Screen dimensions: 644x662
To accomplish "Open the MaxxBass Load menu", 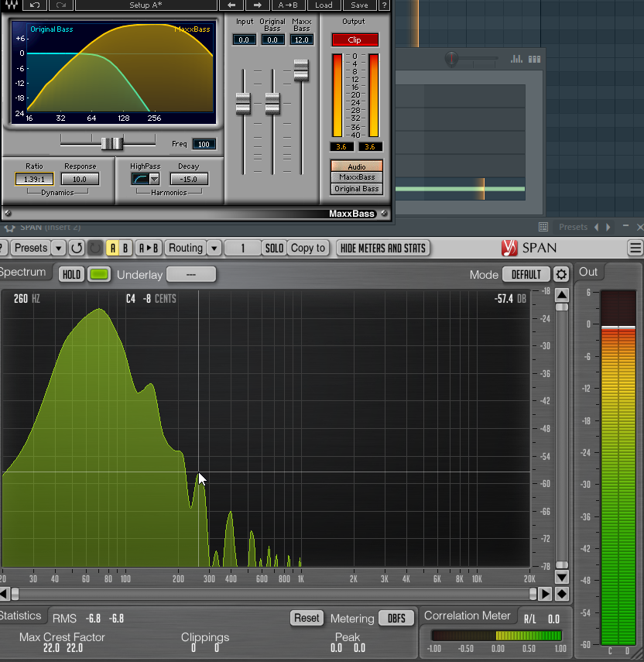I will [x=324, y=5].
